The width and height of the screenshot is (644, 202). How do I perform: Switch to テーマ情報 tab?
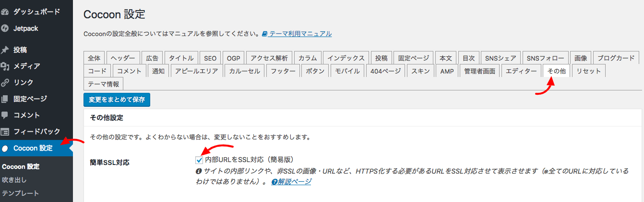point(104,84)
